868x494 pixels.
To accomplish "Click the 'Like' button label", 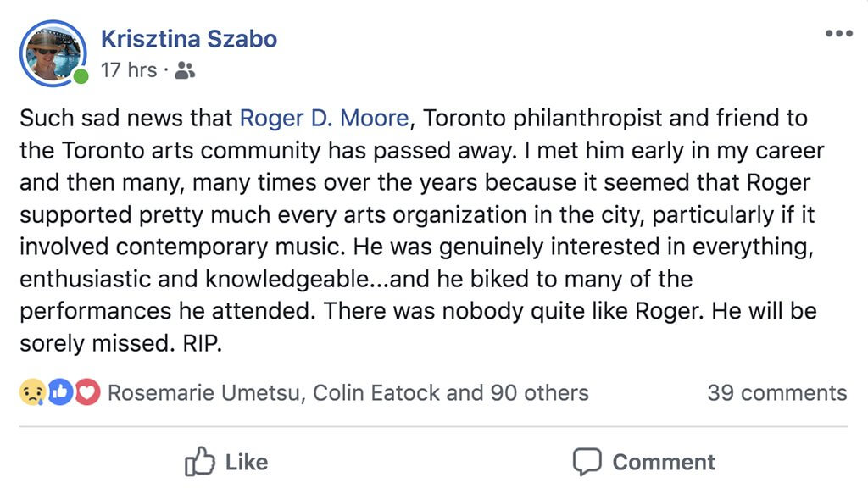I will coord(247,462).
